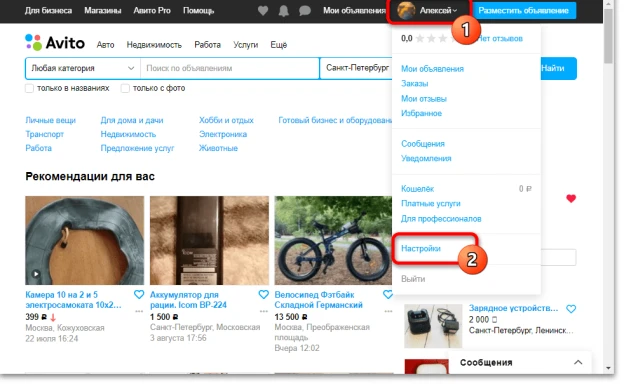Open the Любая категория dropdown
Viewport: 624px width, 384px height.
click(83, 68)
